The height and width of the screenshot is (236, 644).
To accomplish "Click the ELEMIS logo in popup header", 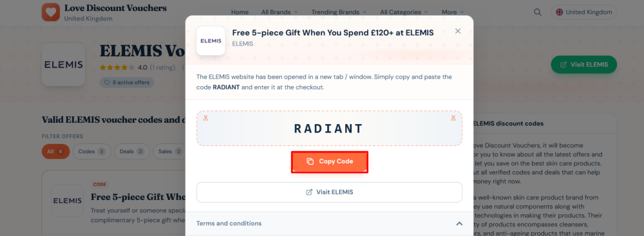I will pyautogui.click(x=211, y=41).
